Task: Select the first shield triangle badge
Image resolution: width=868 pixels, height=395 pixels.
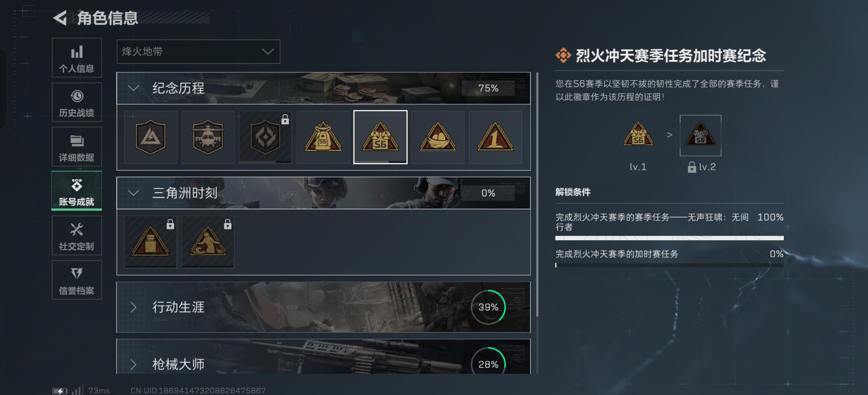Action: (150, 137)
